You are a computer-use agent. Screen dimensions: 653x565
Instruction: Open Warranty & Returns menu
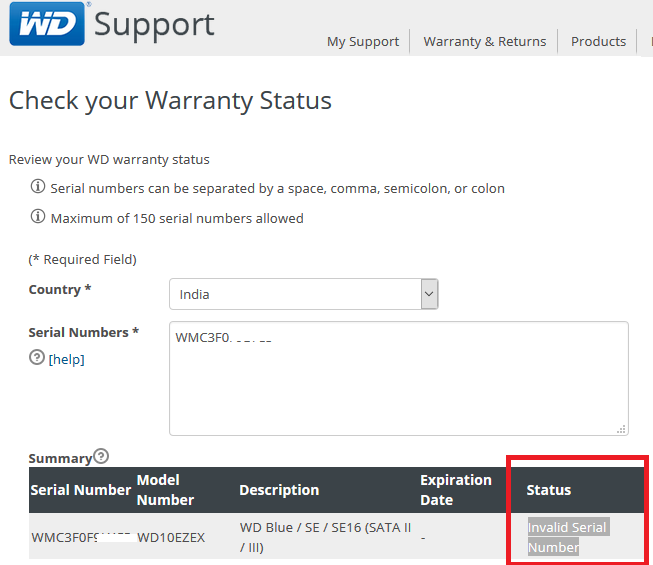pos(484,41)
